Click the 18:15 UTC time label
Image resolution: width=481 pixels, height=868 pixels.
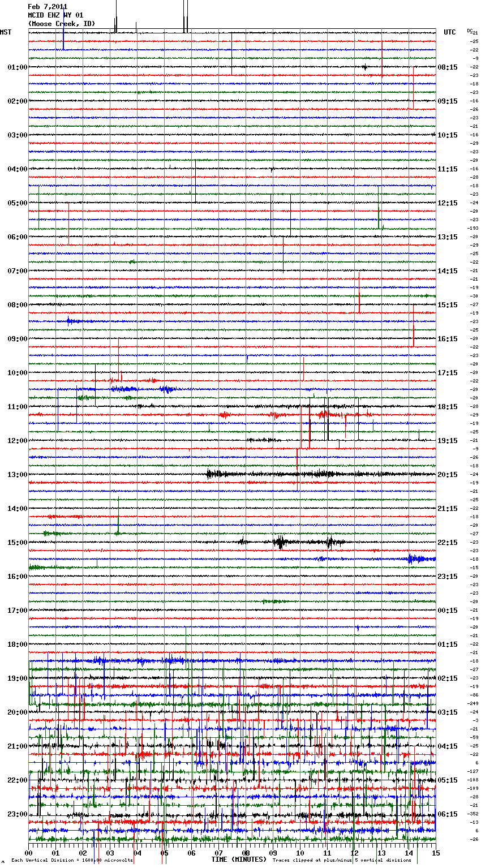(x=448, y=407)
